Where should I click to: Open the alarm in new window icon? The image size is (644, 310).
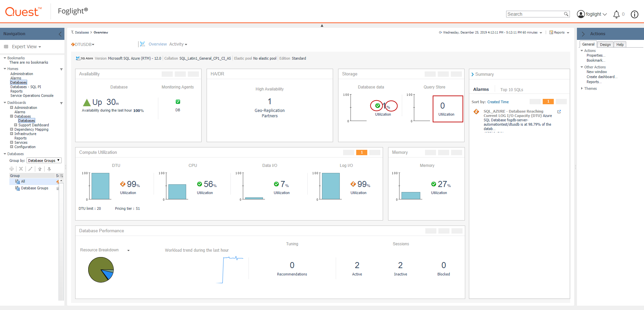coord(559,112)
